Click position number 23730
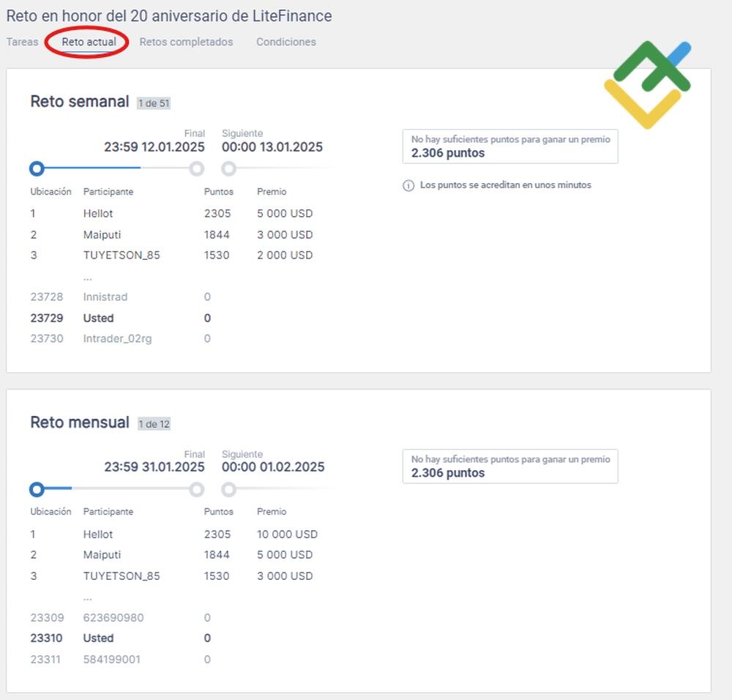The height and width of the screenshot is (700, 732). [47, 338]
